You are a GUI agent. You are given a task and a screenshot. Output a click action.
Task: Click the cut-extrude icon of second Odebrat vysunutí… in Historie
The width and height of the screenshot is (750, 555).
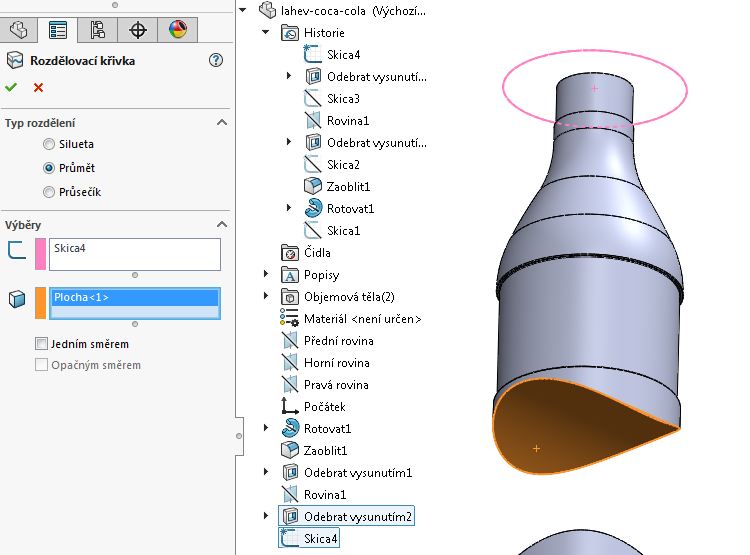tap(313, 143)
